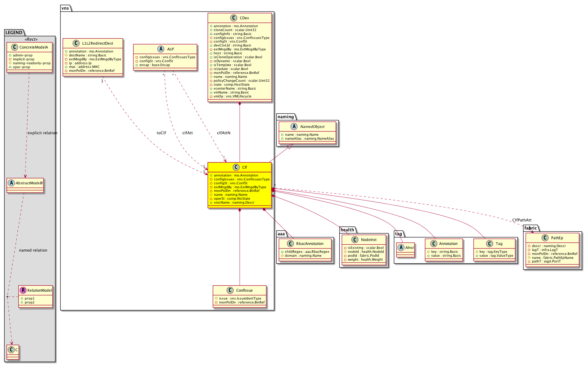Click the naming package tab label
The width and height of the screenshot is (588, 365).
point(285,117)
